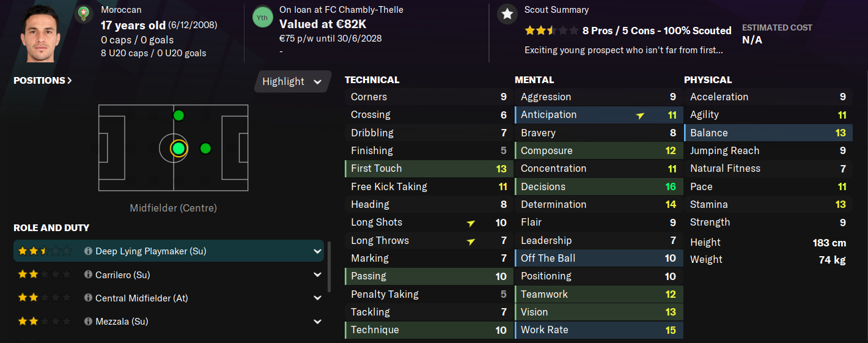This screenshot has height=343, width=868.
Task: Select the Carrilero (Su) role name
Action: pyautogui.click(x=123, y=275)
